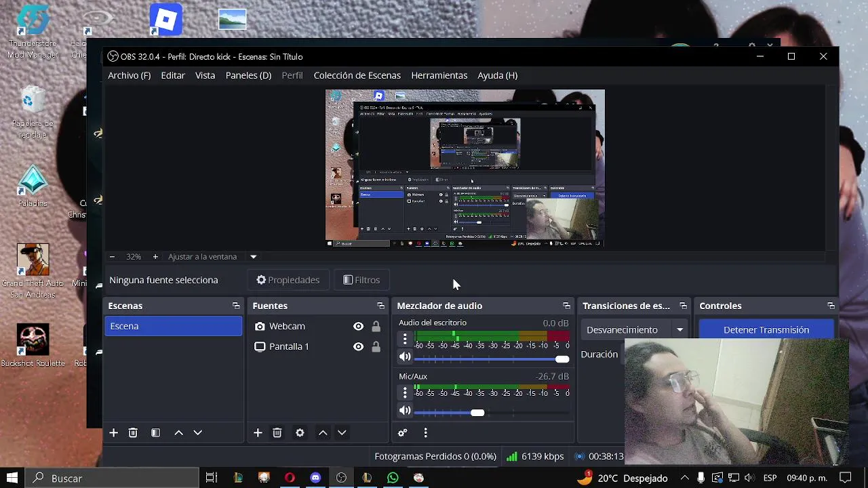Image resolution: width=868 pixels, height=488 pixels.
Task: Undock the Escenas panel
Action: click(236, 306)
